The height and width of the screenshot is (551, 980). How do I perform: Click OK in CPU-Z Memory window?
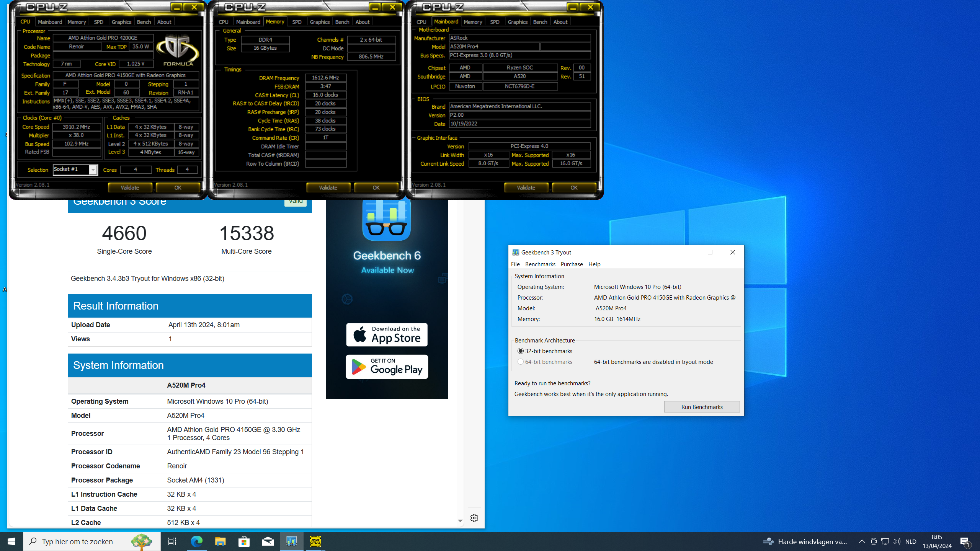[376, 187]
